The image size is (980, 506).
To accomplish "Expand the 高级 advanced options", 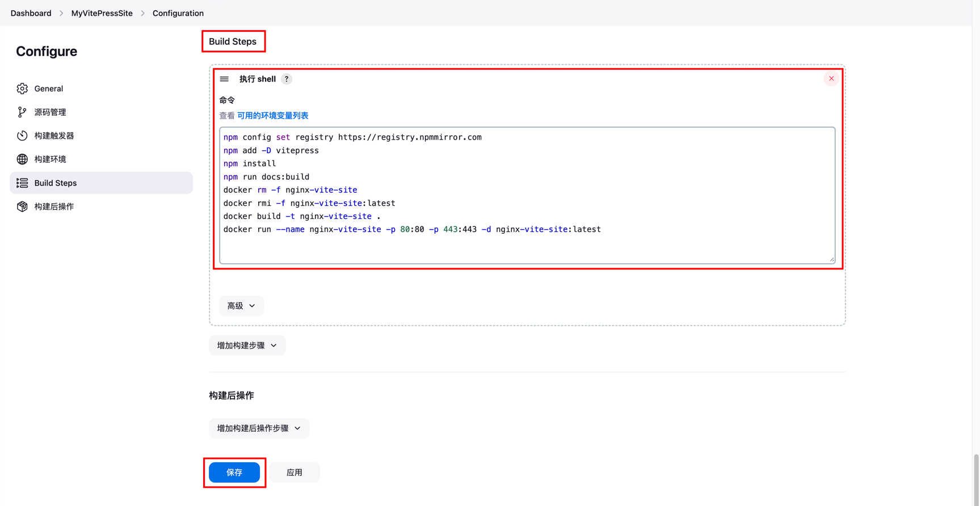I will [x=241, y=306].
